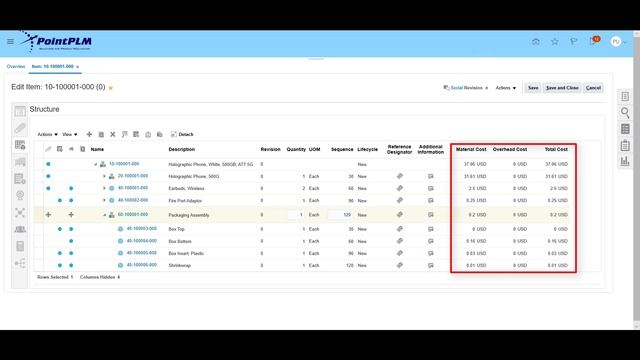The height and width of the screenshot is (360, 640).
Task: Sort by the Total Cost column header
Action: pyautogui.click(x=556, y=149)
